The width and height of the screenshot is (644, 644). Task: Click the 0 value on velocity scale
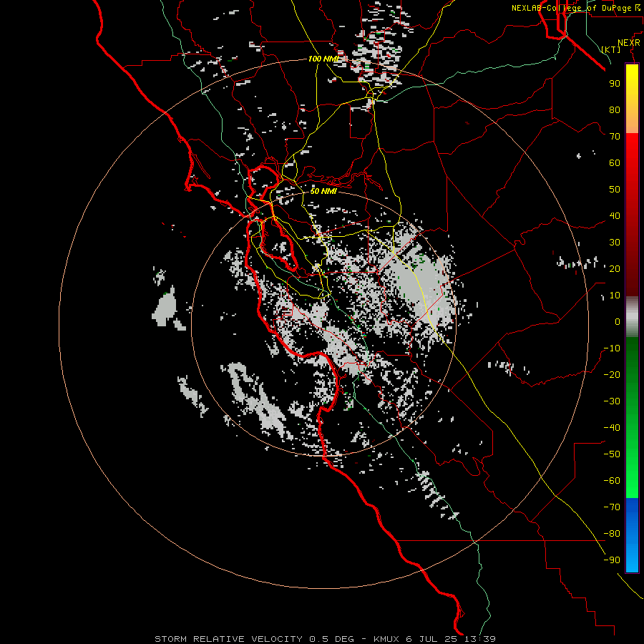[618, 322]
